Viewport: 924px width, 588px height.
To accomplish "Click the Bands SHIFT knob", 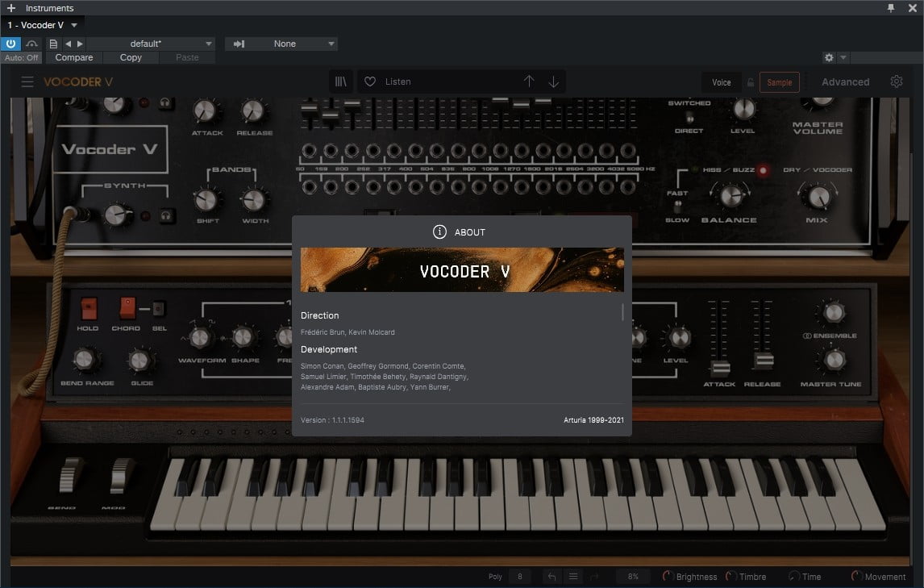I will pos(206,200).
